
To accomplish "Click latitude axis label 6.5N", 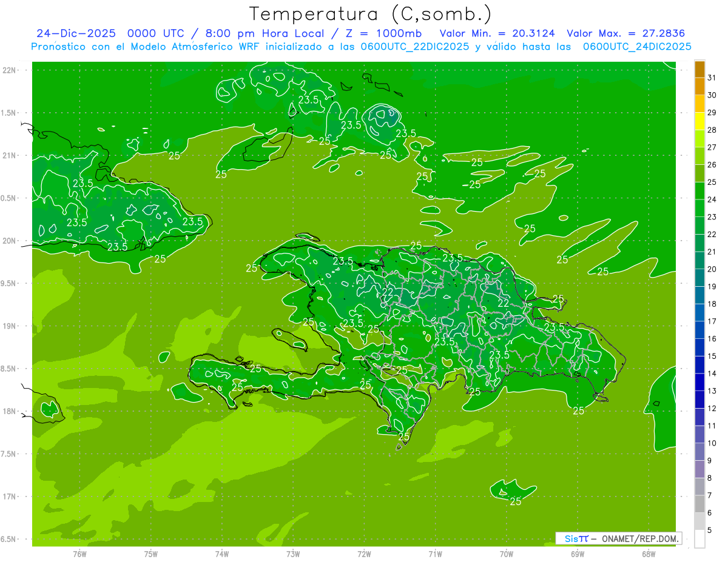I will [8, 540].
